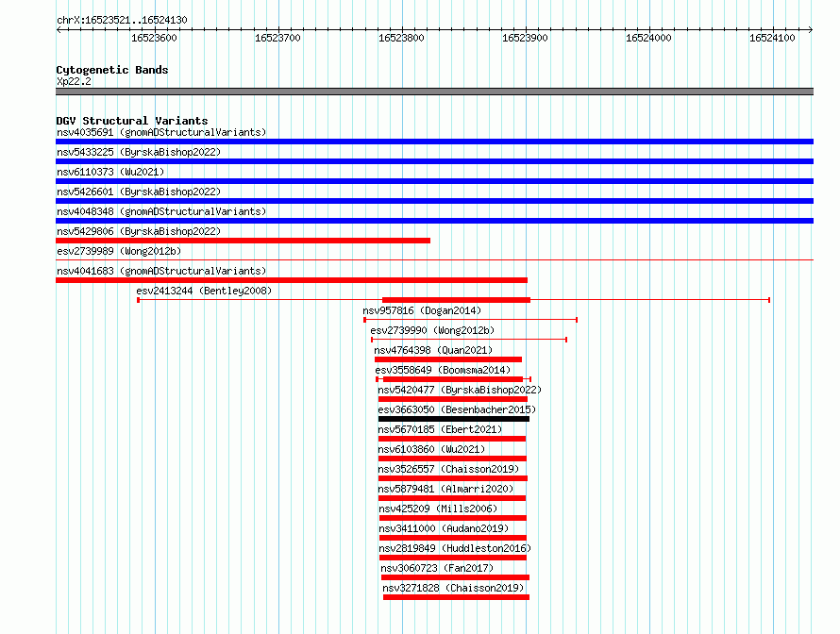This screenshot has height=634, width=840.
Task: Click the Xp22.2 cytogenetic band bar
Action: coord(434,92)
